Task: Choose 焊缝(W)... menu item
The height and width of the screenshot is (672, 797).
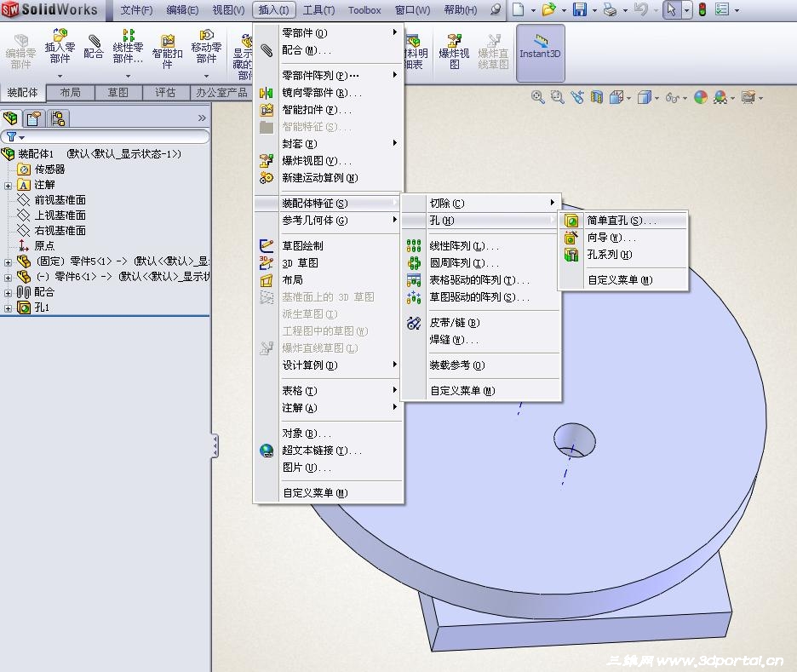Action: tap(481, 340)
